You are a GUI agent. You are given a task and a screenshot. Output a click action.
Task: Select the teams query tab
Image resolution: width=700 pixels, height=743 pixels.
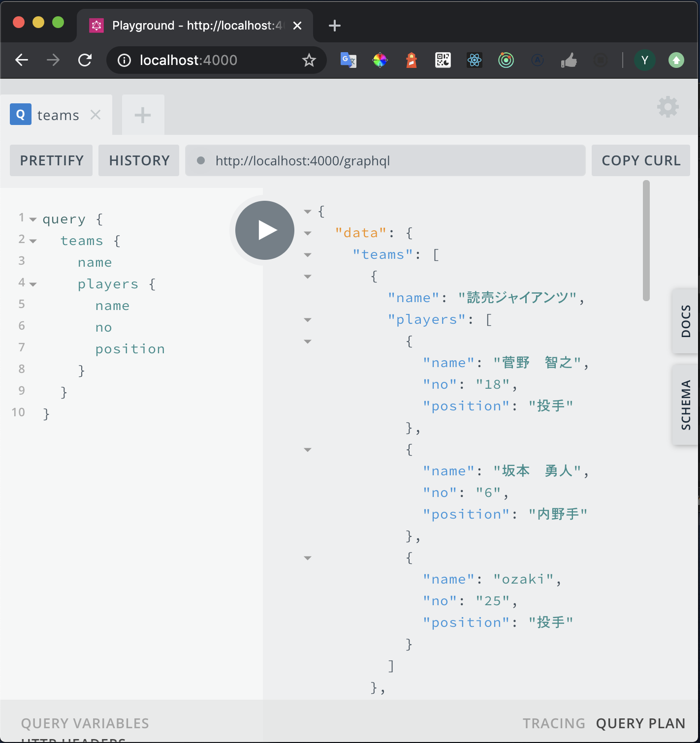56,115
